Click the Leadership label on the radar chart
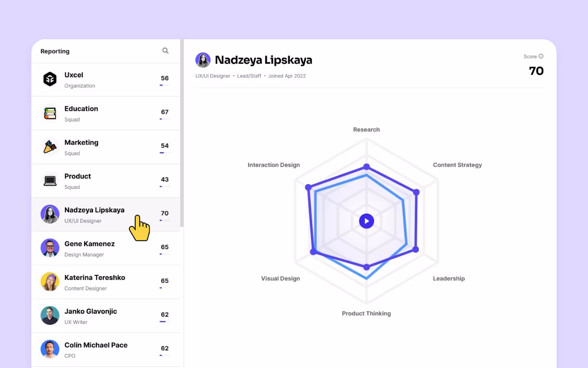The height and width of the screenshot is (368, 588). [449, 278]
